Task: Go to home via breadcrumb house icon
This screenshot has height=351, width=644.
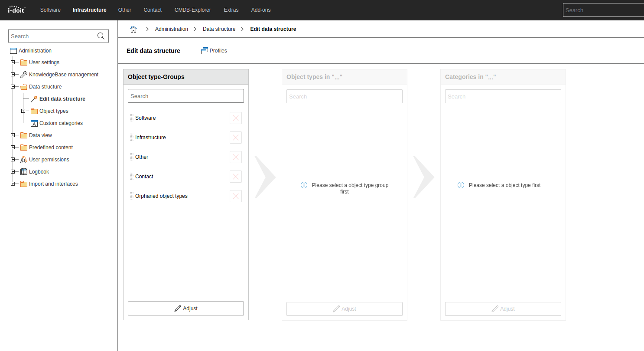Action: coord(133,29)
